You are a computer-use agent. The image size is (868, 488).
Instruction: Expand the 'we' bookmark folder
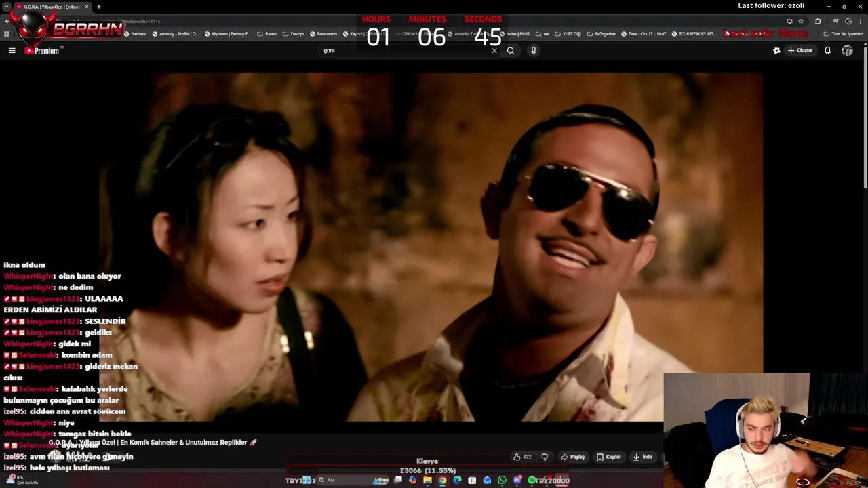tap(542, 34)
